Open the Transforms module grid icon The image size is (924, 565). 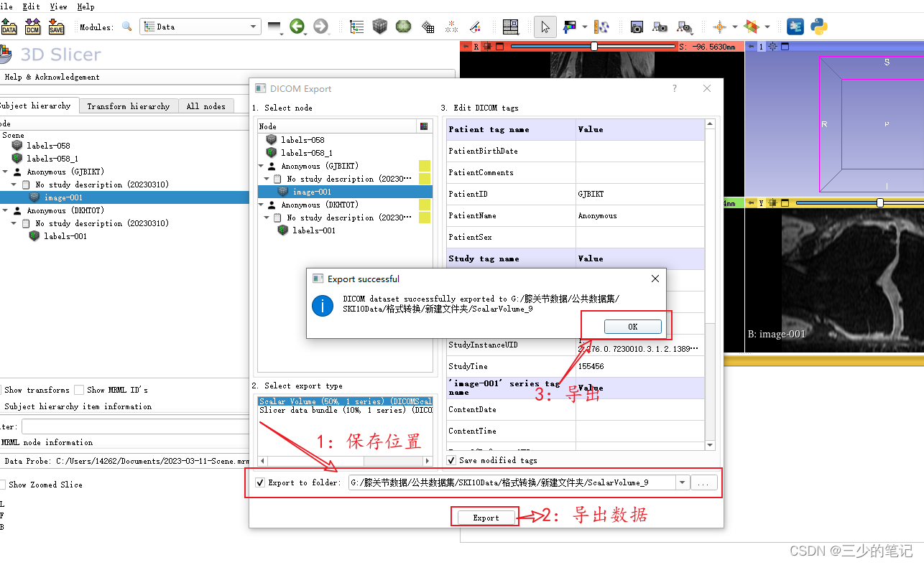[x=428, y=27]
